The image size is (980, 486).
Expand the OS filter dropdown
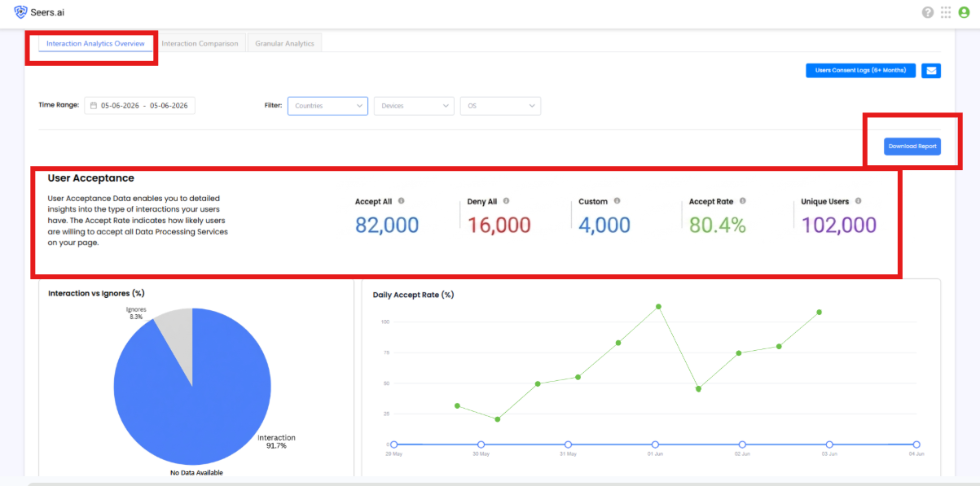500,106
